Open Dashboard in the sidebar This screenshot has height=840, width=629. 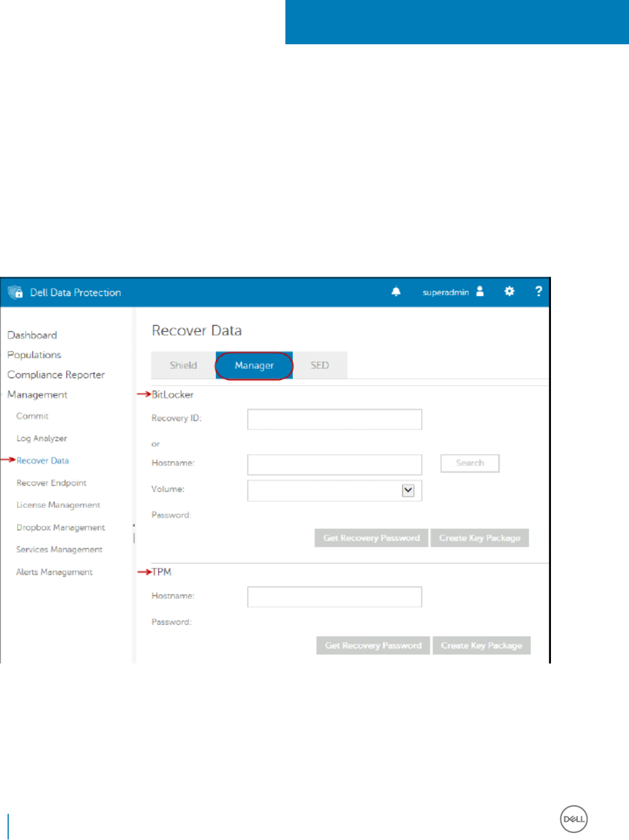tap(32, 335)
